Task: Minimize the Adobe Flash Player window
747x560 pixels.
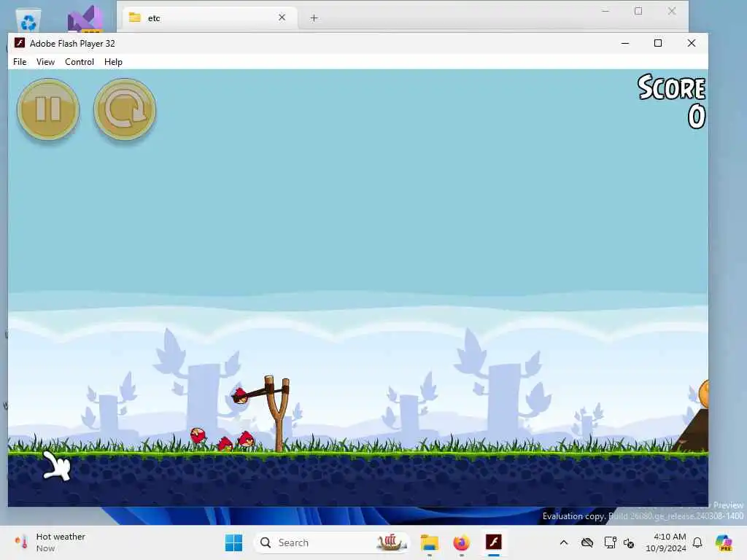Action: (x=625, y=43)
